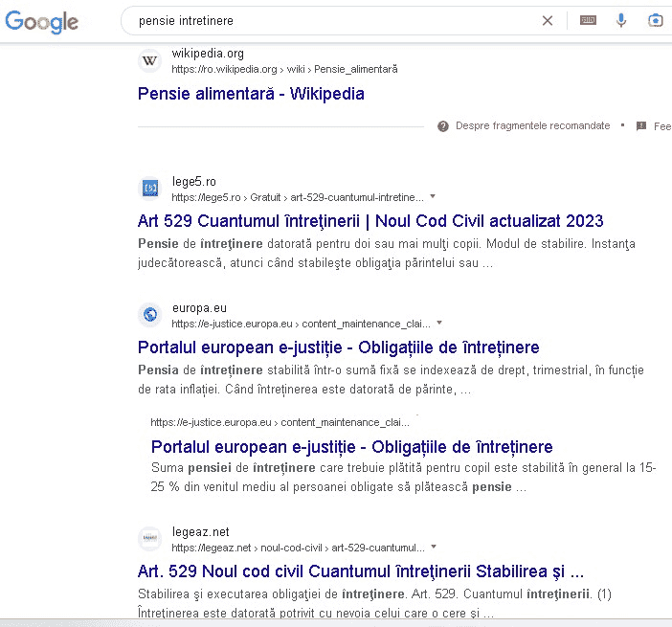Click the lege5.ro site favicon
672x627 pixels.
point(149,189)
